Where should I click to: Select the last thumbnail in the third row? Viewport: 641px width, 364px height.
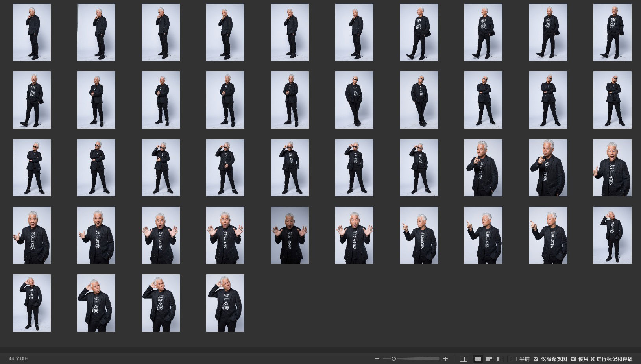tap(612, 168)
